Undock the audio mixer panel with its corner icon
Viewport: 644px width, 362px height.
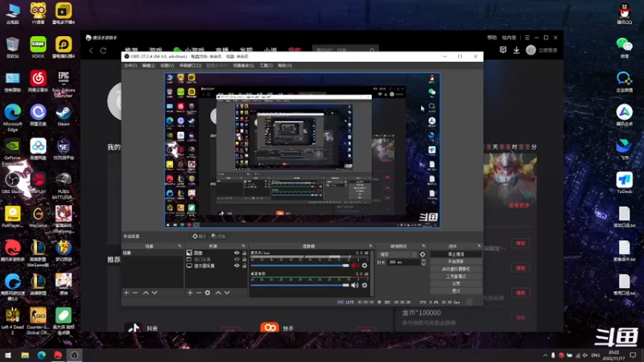[370, 246]
